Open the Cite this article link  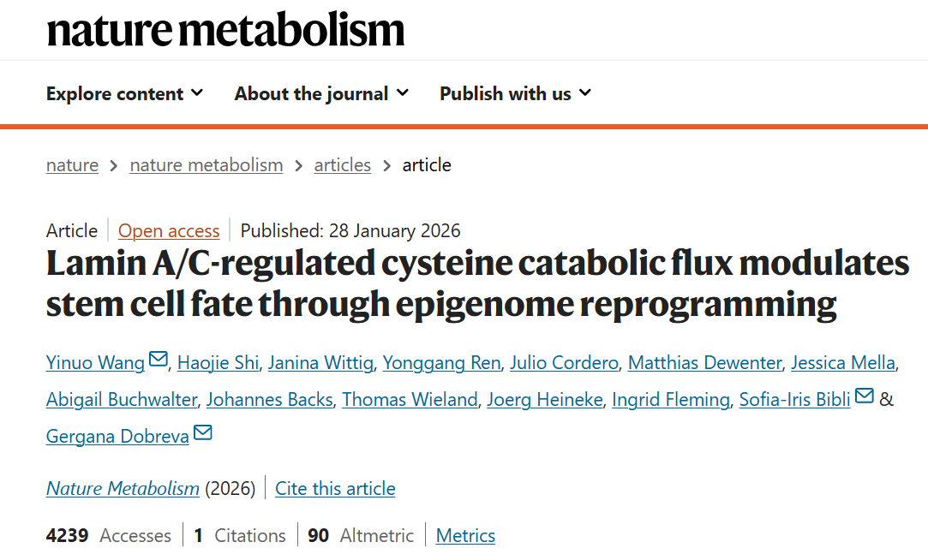pyautogui.click(x=335, y=489)
